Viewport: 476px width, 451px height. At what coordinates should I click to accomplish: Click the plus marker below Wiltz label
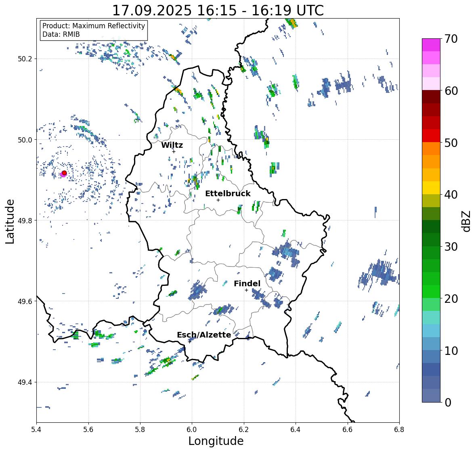click(174, 151)
